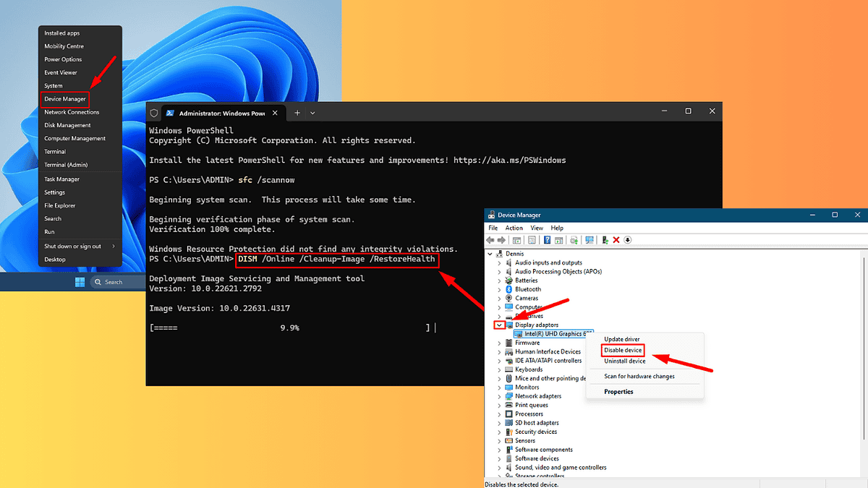Expand the Network adapters category
The image size is (868, 488).
pyautogui.click(x=499, y=396)
